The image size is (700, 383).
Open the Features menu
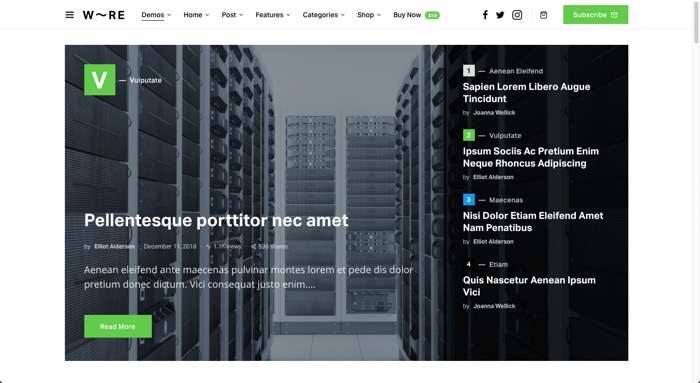coord(273,15)
